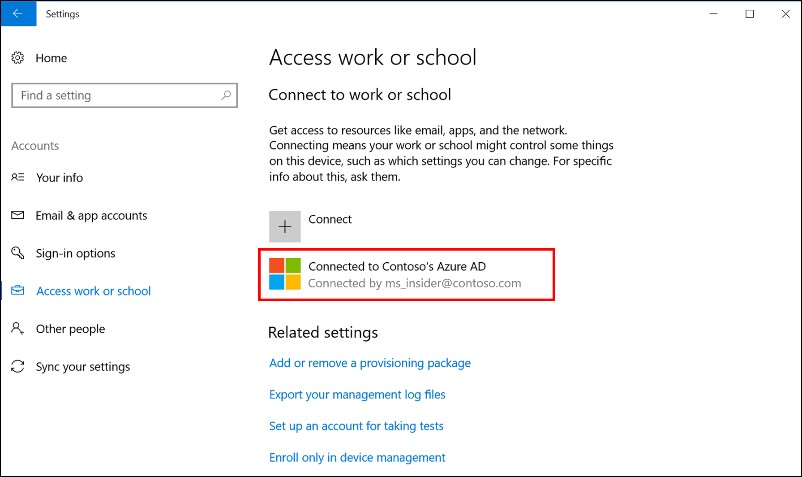Click the Access work or school briefcase icon

pos(17,291)
